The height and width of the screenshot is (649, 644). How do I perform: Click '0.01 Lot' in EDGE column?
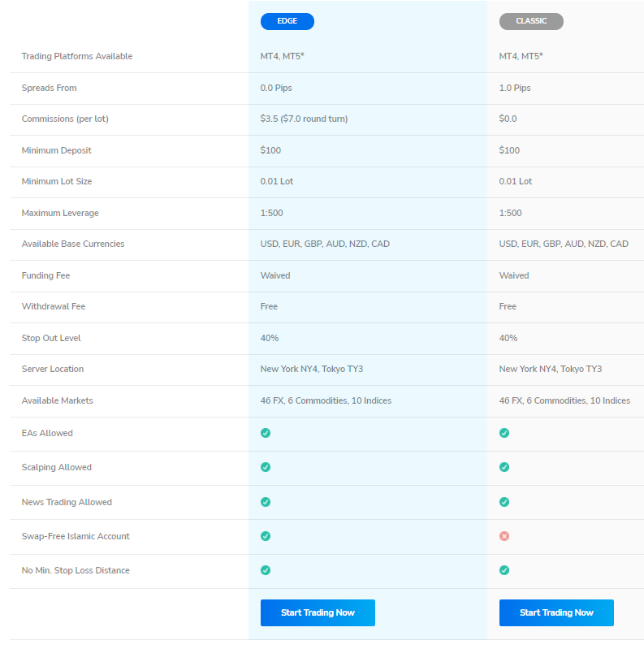tap(276, 181)
